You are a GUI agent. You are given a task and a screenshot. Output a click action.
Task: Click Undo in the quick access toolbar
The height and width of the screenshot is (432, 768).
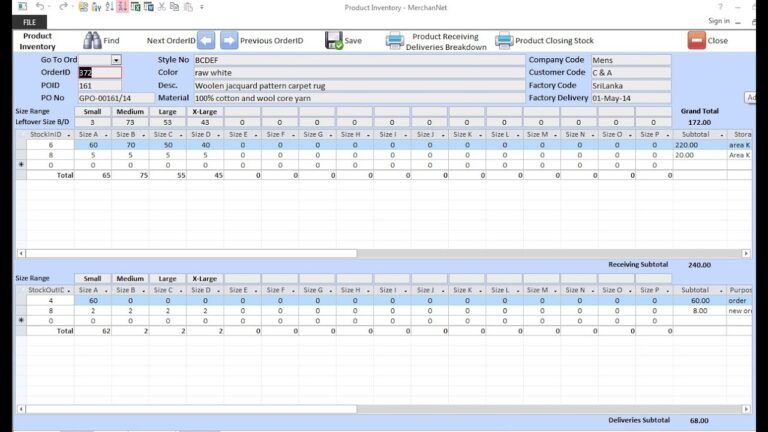(x=37, y=7)
